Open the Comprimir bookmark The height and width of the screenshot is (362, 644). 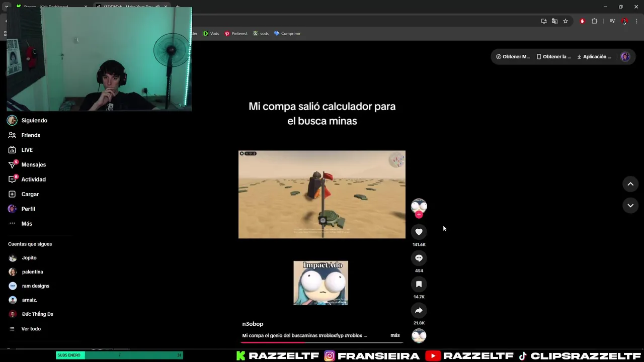point(287,34)
